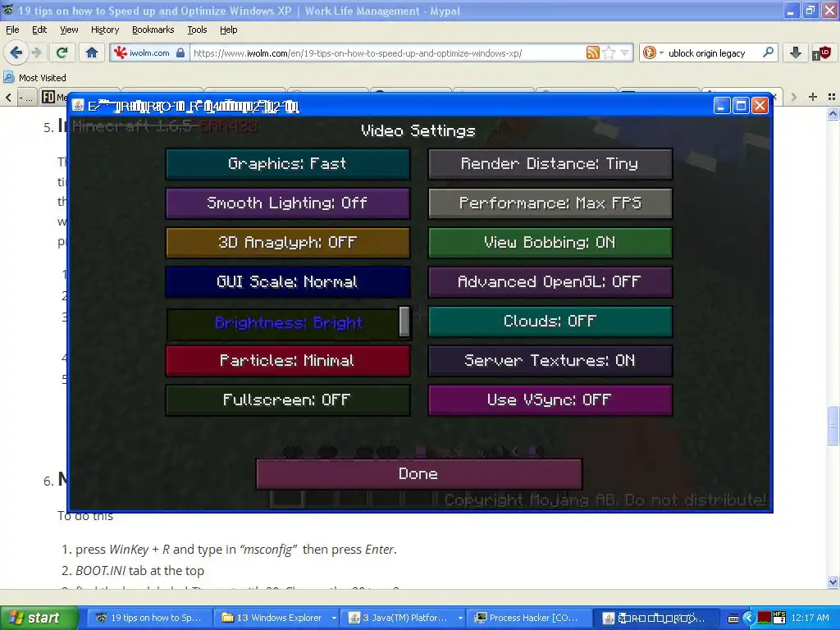Click the RSS feed icon in address bar
Viewport: 840px width, 630px height.
(592, 52)
